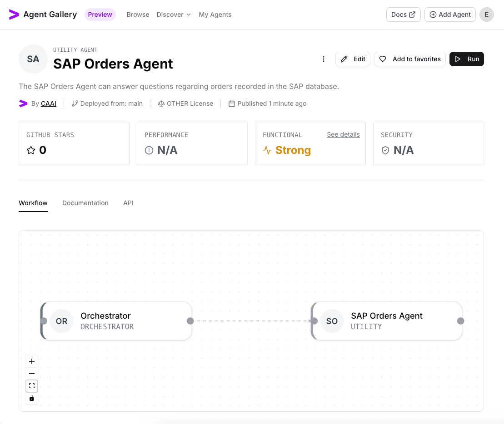Click the Run button
The width and height of the screenshot is (504, 424).
467,59
